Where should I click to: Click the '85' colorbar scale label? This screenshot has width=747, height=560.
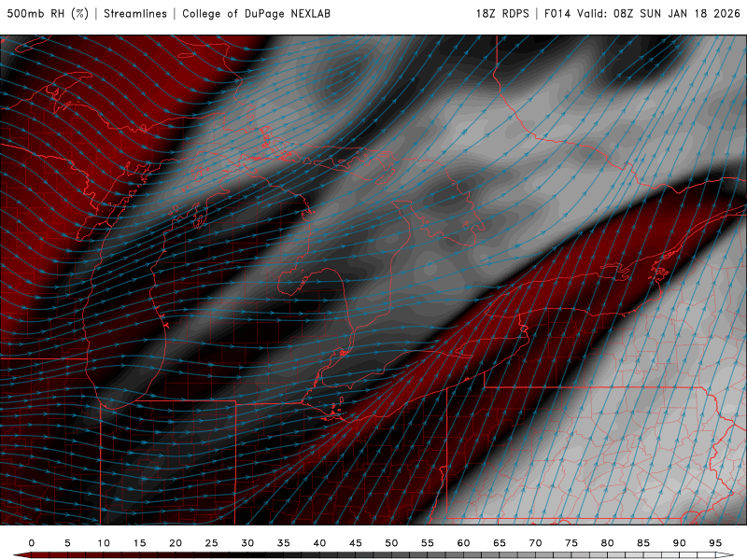[643, 543]
